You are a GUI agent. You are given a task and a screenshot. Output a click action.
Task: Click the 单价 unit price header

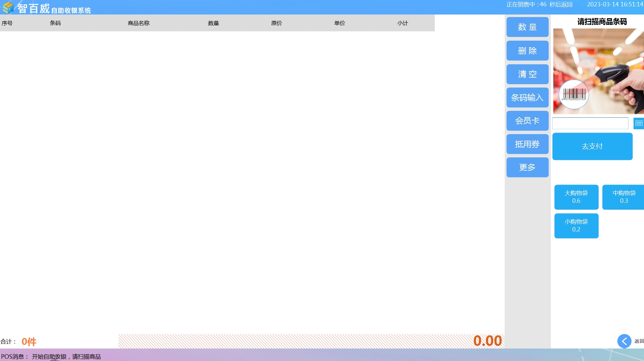click(339, 23)
